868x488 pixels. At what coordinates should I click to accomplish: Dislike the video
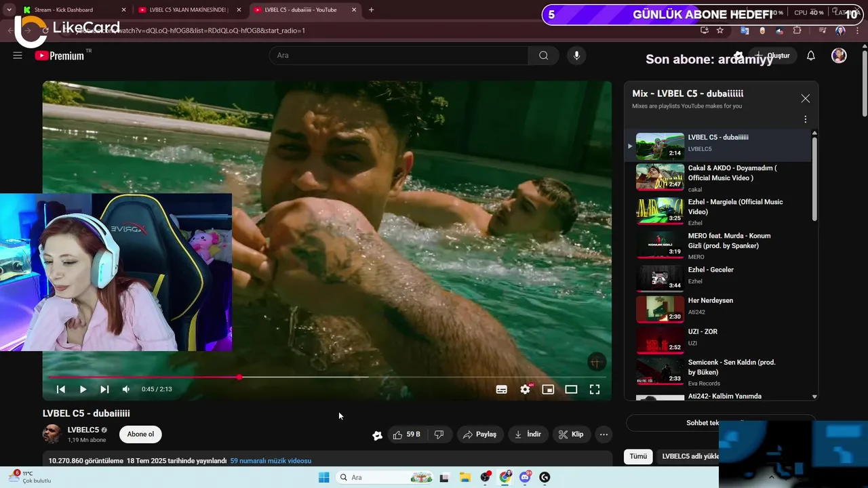pyautogui.click(x=439, y=434)
